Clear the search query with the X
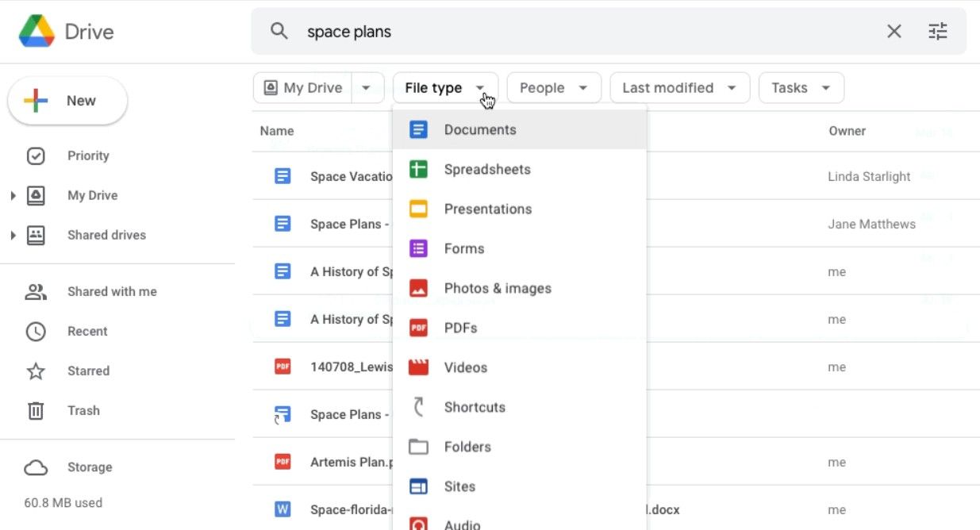Image resolution: width=980 pixels, height=530 pixels. [x=894, y=31]
